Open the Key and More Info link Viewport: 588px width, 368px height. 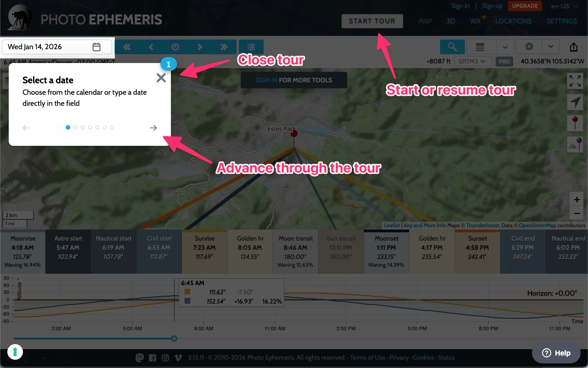pos(425,225)
